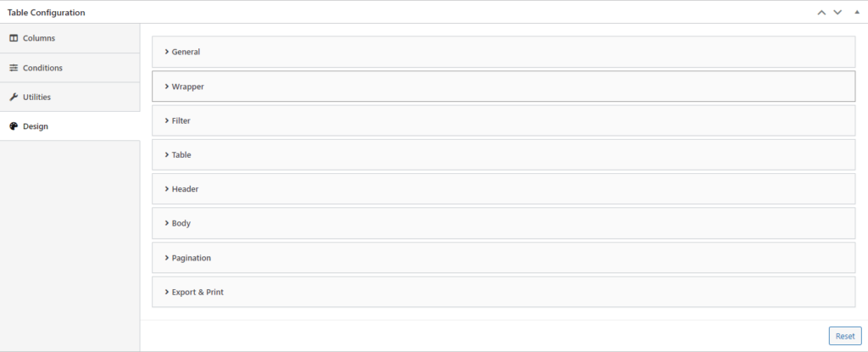Expand the Wrapper section
Screen dimensions: 868x352
click(187, 87)
